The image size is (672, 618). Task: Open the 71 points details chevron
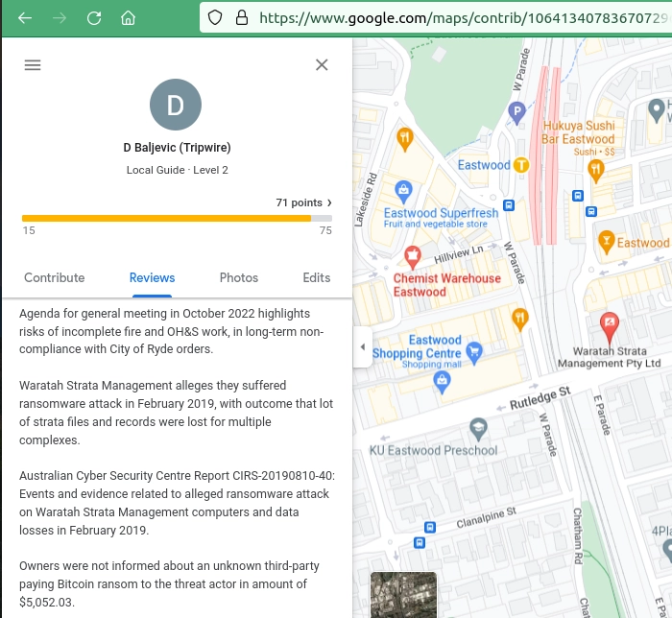[x=329, y=202]
